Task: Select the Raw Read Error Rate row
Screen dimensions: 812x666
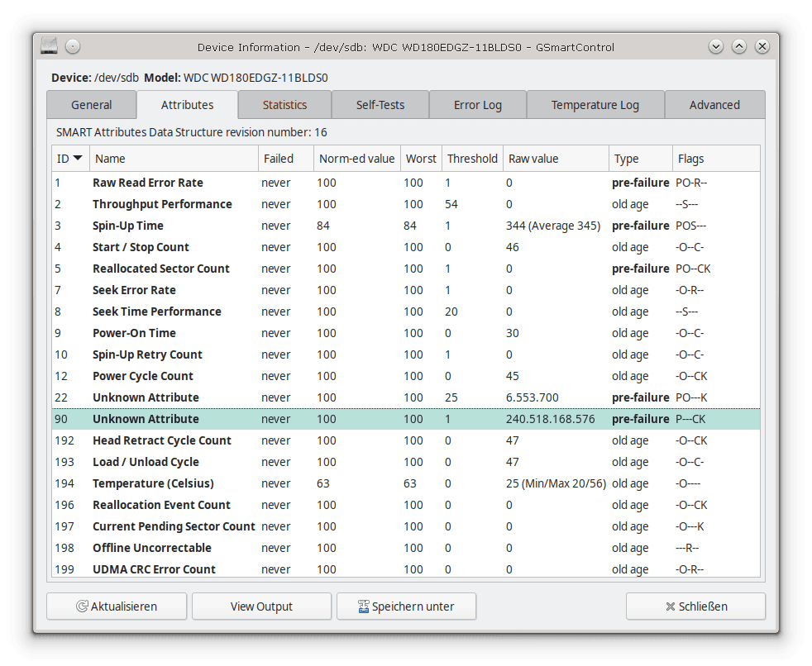Action: coord(406,183)
